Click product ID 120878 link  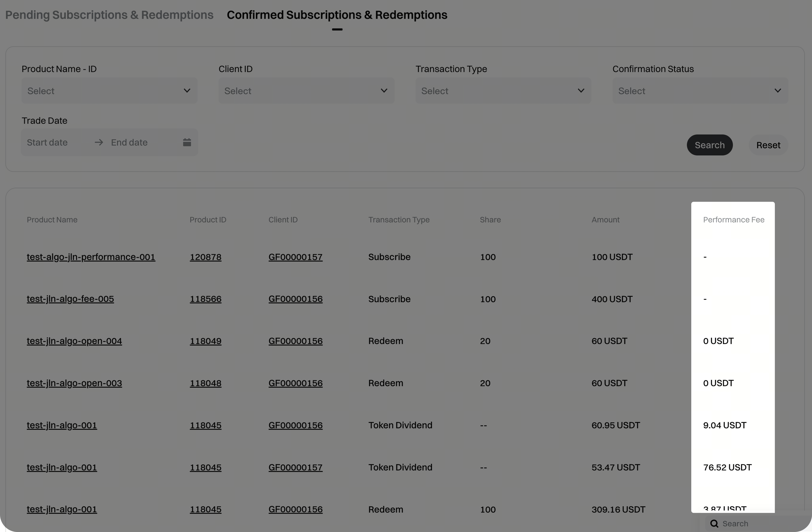click(x=205, y=257)
